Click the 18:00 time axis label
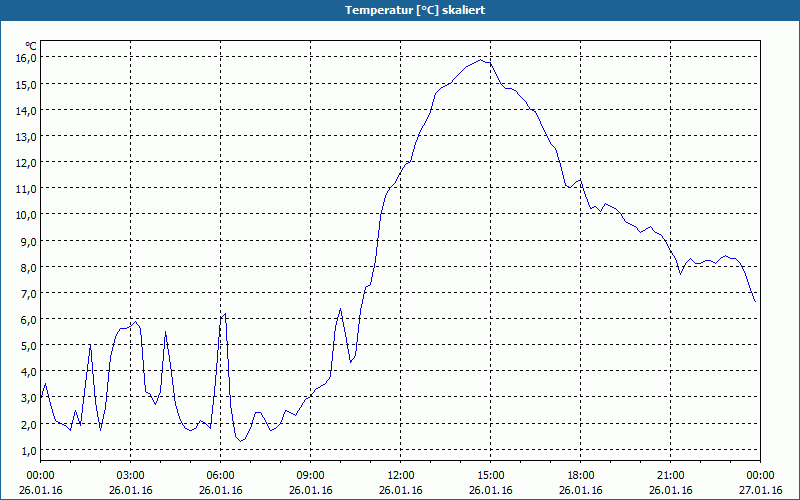The width and height of the screenshot is (800, 500). 581,476
